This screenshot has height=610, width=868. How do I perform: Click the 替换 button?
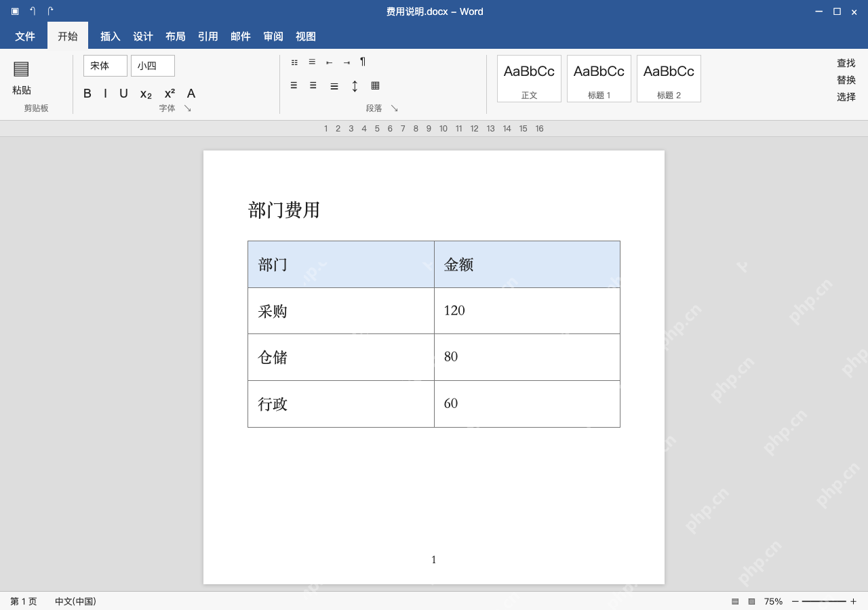pos(846,80)
